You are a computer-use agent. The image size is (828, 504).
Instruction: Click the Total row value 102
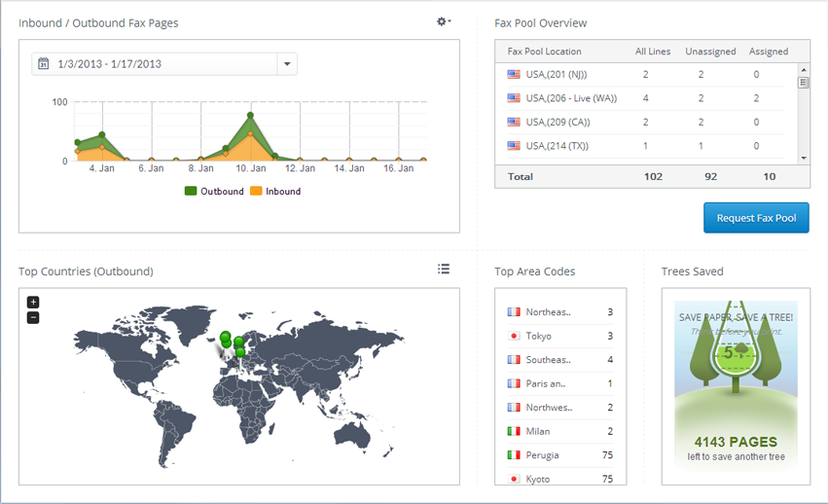pyautogui.click(x=653, y=176)
